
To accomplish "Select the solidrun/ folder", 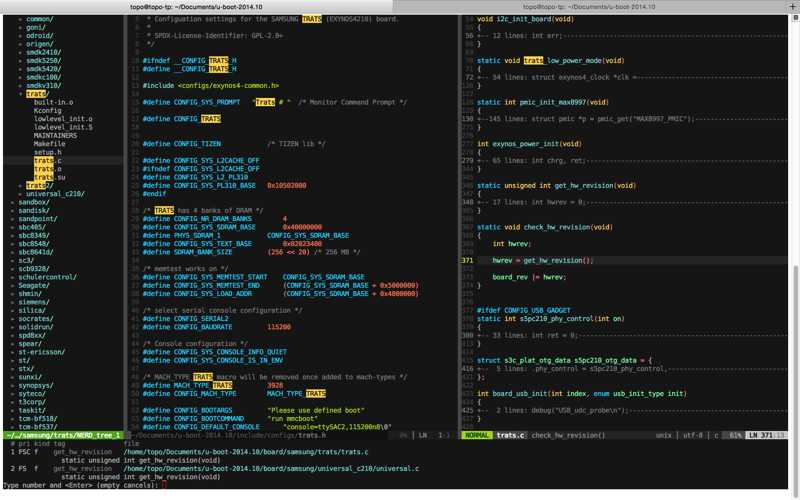I will coord(36,327).
